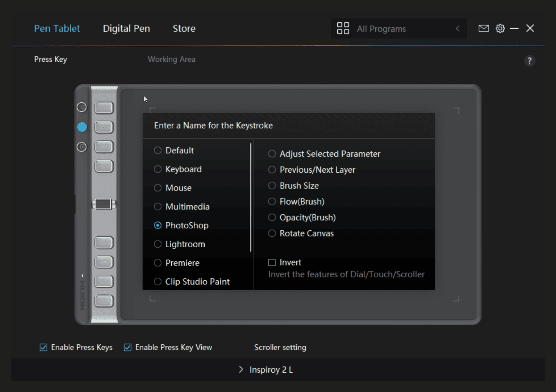Click the top press key on tablet
The height and width of the screenshot is (392, 556).
104,108
